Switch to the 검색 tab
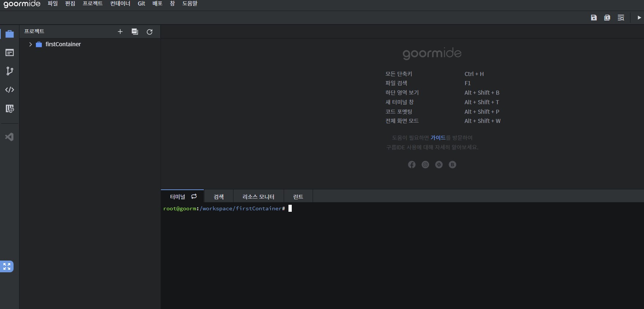 [219, 197]
